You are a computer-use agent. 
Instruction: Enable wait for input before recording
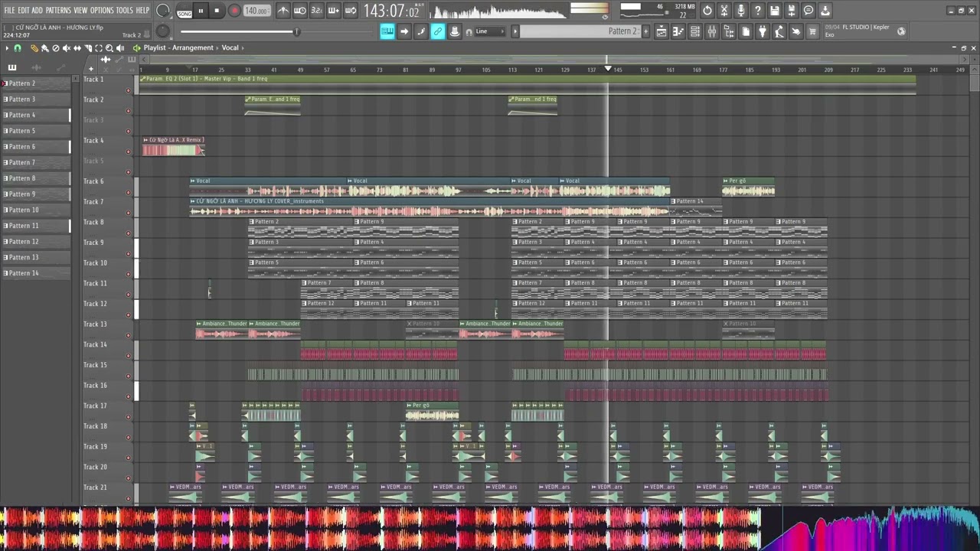pyautogui.click(x=300, y=11)
